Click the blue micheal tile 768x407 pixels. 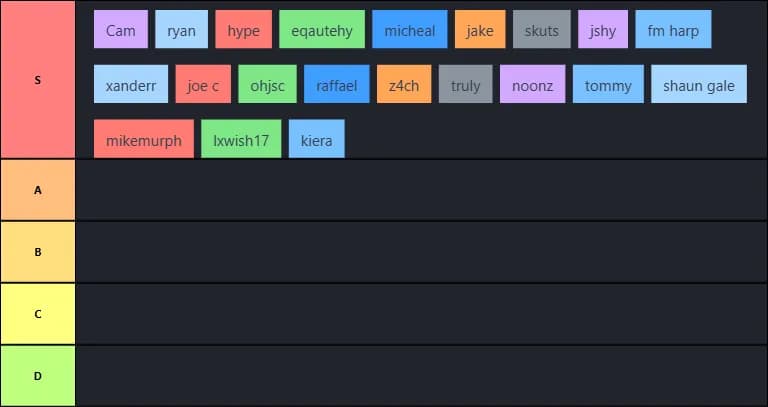tap(410, 30)
